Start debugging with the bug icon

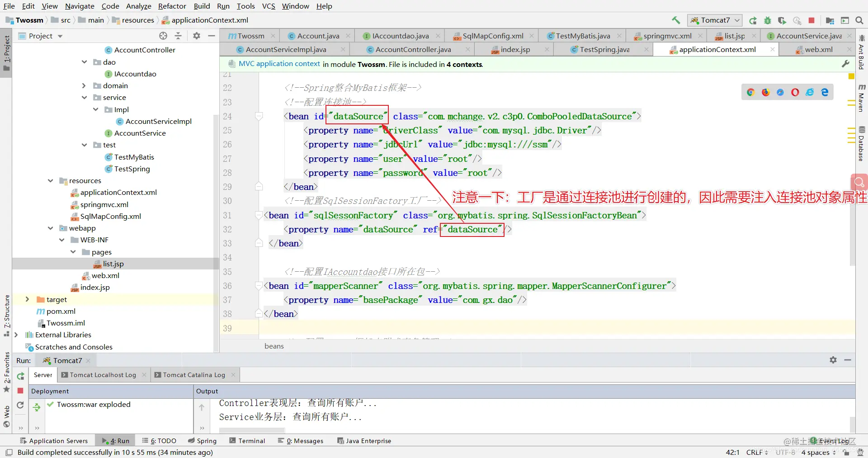tap(767, 20)
